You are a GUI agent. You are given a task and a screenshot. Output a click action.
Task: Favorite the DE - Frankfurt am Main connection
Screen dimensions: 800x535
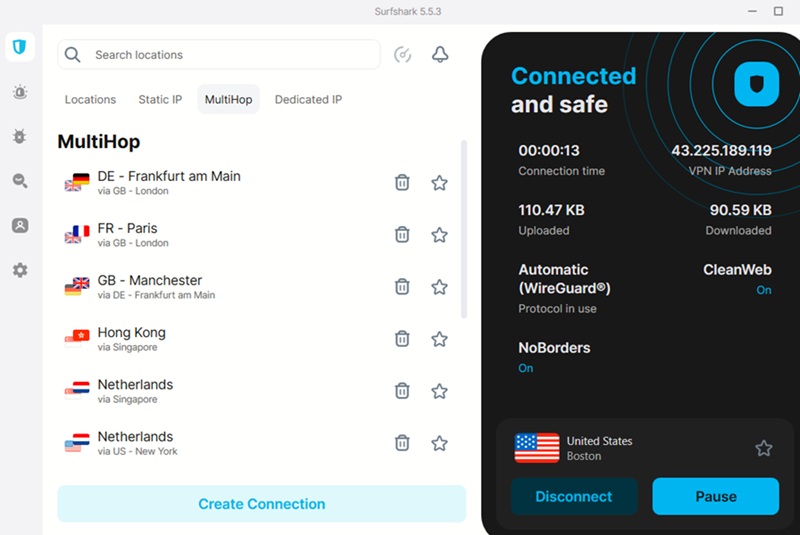coord(439,183)
